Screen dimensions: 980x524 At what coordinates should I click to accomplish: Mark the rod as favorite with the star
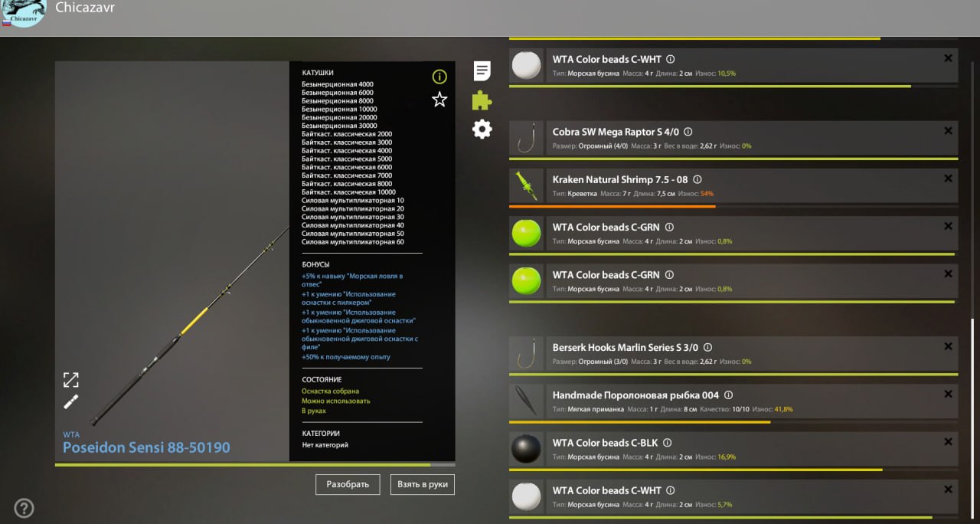tap(439, 100)
